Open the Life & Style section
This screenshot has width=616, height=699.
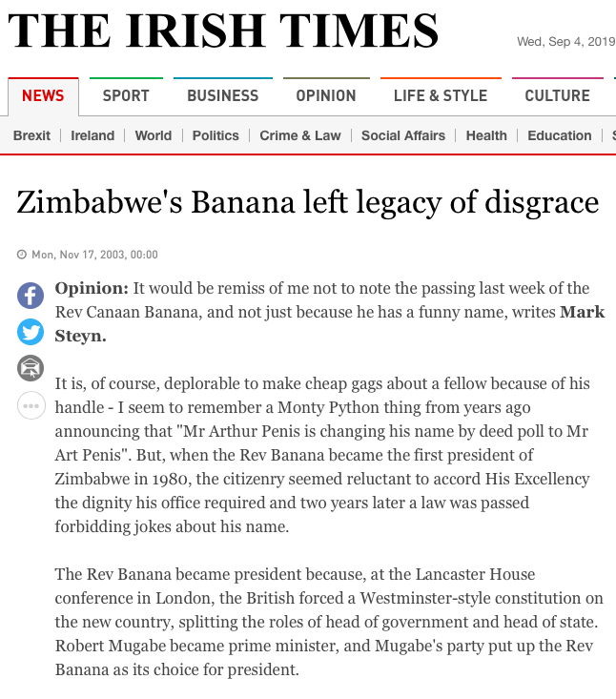[441, 95]
